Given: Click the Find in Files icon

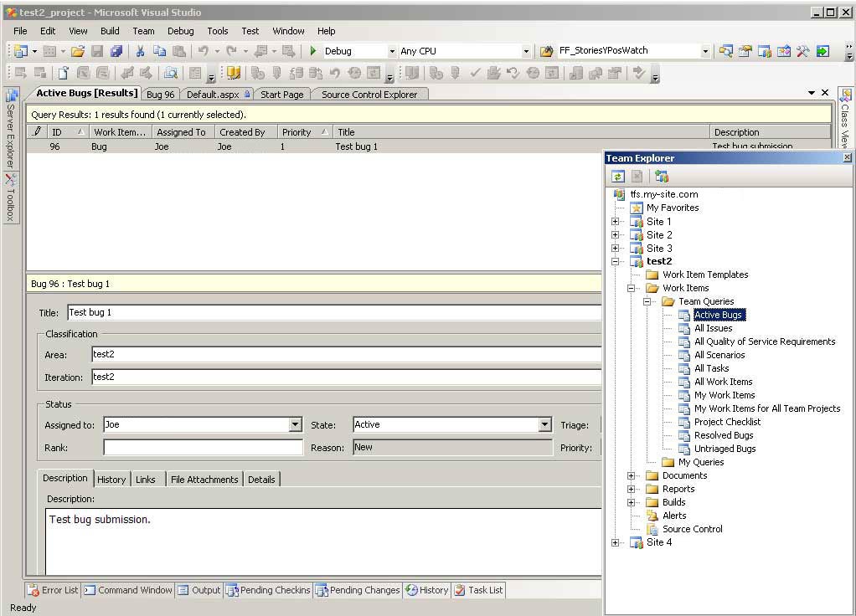Looking at the screenshot, I should tap(546, 51).
